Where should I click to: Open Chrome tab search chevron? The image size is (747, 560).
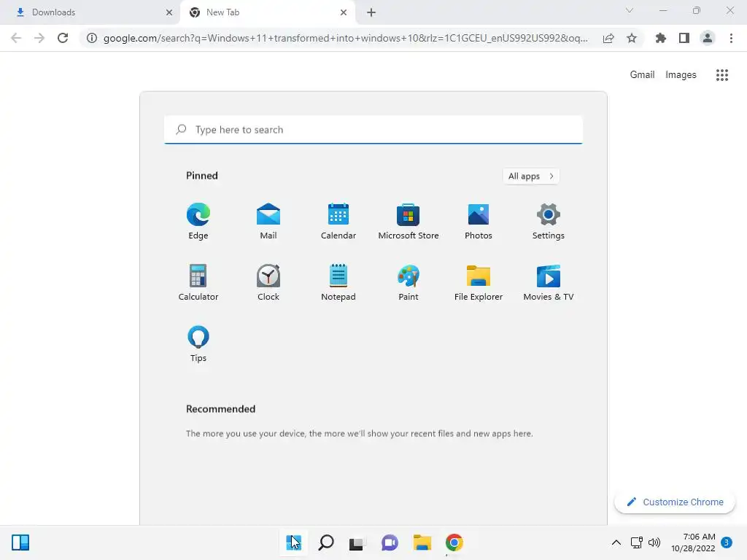[630, 10]
